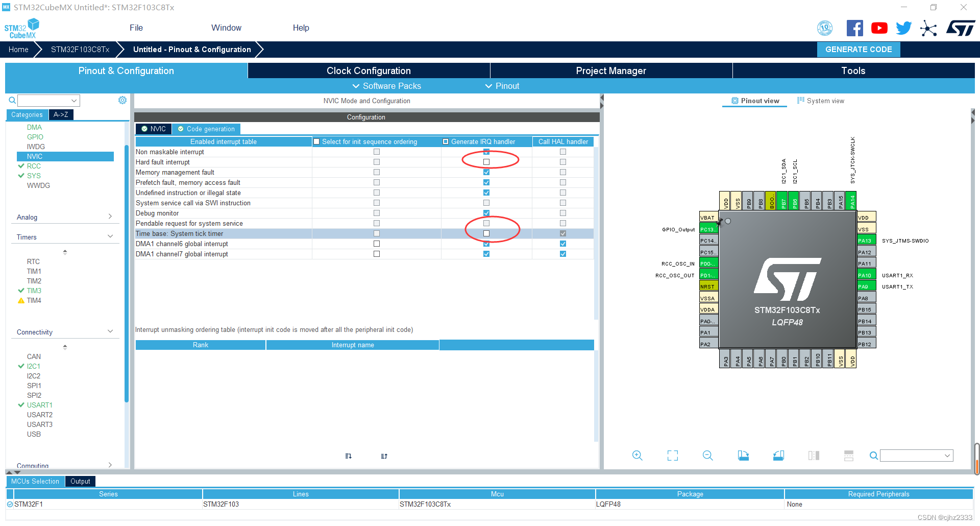Click the ST logo in the header
Screen dimensions: 980x526
pos(961,28)
